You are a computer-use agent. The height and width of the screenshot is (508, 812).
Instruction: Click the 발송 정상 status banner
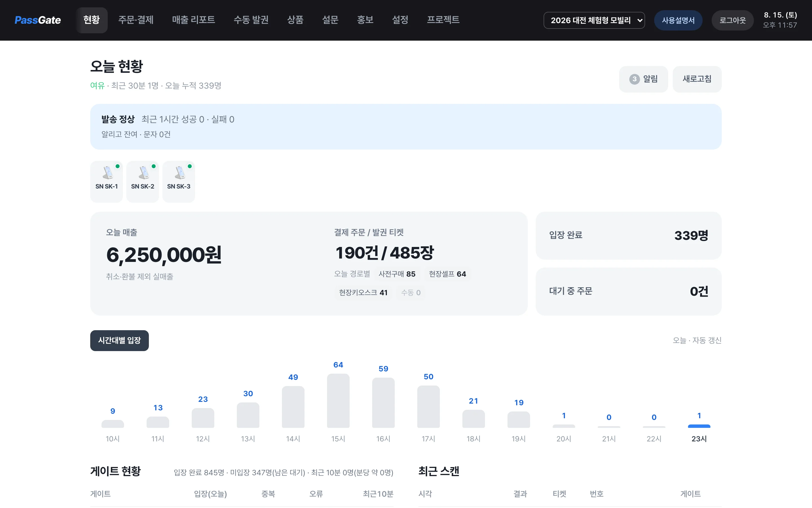tap(406, 127)
